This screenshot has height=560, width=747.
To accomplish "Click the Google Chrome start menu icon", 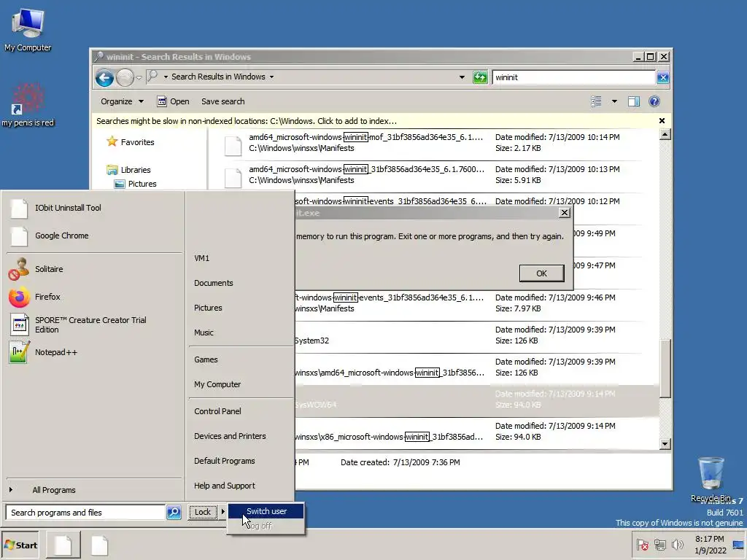I will coord(19,236).
